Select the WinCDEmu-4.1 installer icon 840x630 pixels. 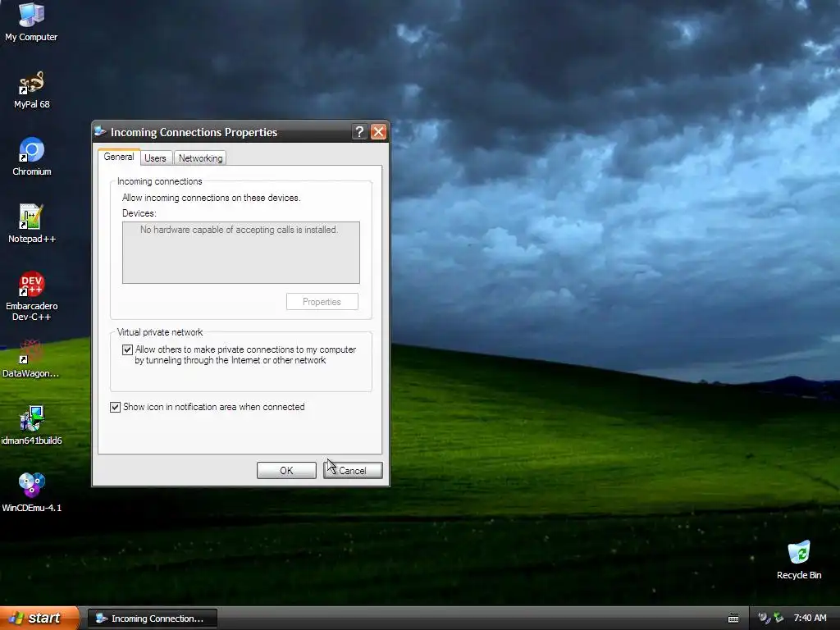click(32, 492)
